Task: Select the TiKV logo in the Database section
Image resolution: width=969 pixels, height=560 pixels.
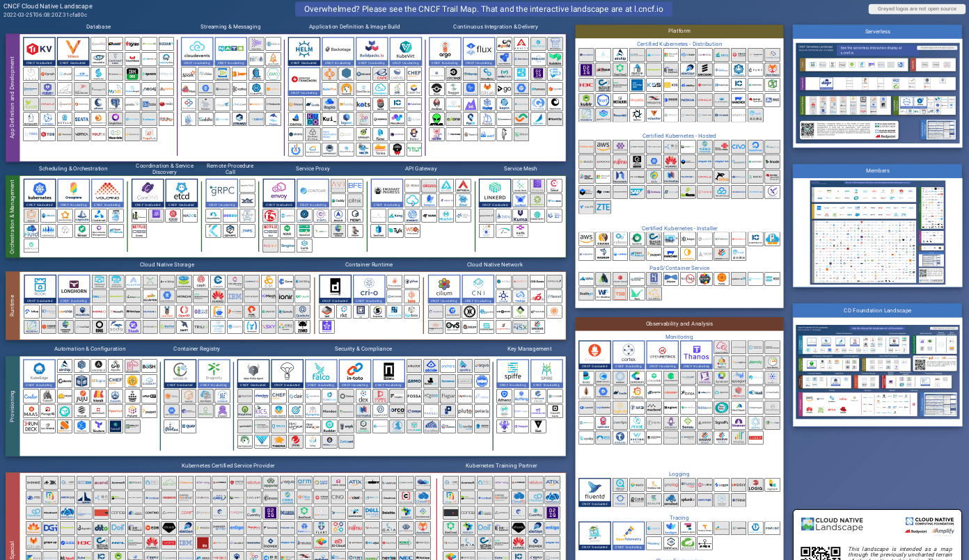Action: coord(39,49)
